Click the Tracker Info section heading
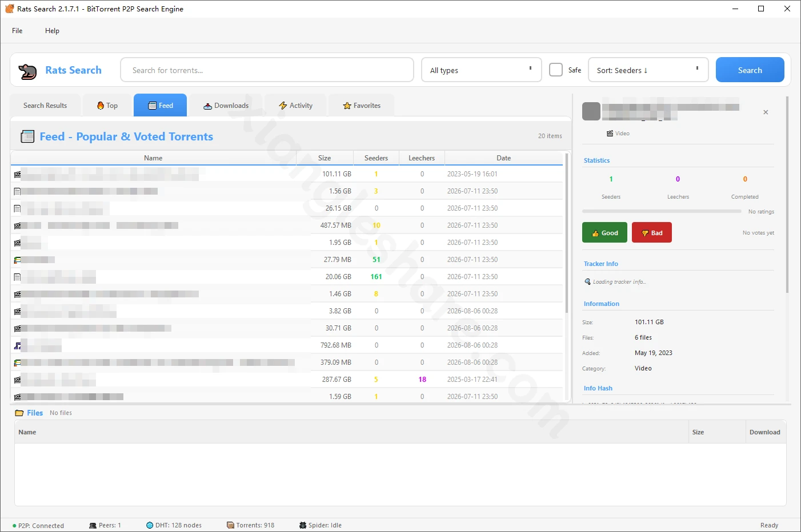The width and height of the screenshot is (801, 532). [600, 264]
